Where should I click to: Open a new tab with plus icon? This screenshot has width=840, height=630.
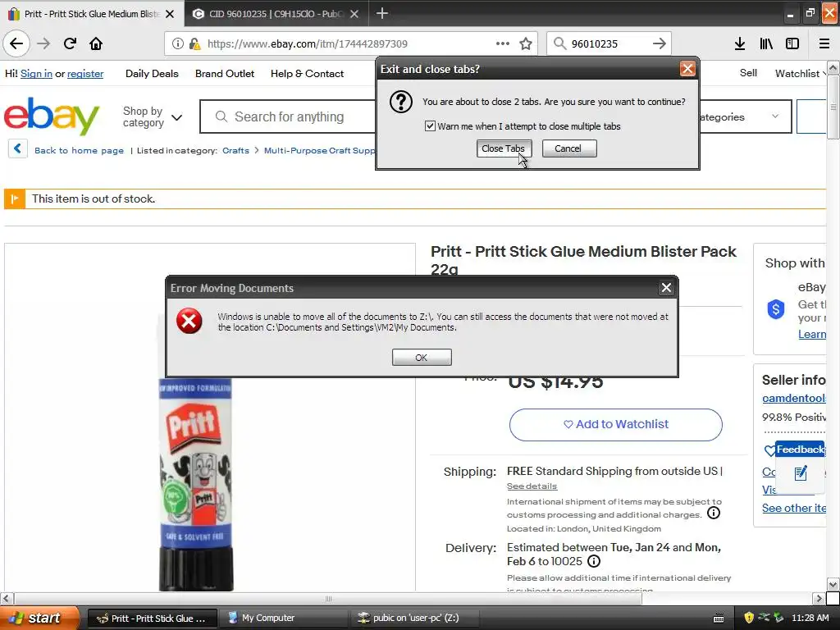pos(382,13)
